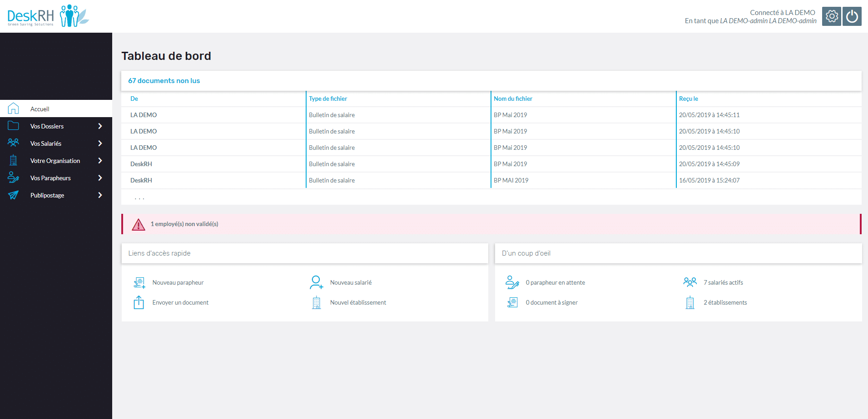
Task: Expand the Vos Dossiers chevron
Action: pyautogui.click(x=100, y=126)
